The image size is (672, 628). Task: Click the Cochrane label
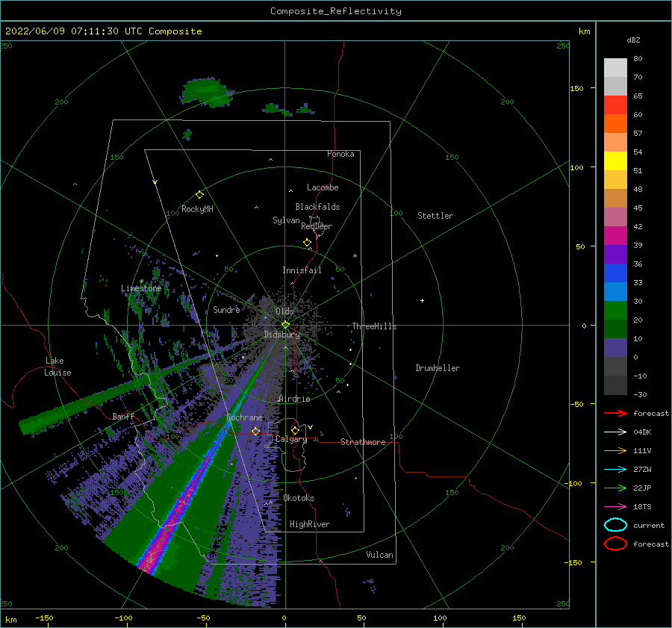coord(244,417)
